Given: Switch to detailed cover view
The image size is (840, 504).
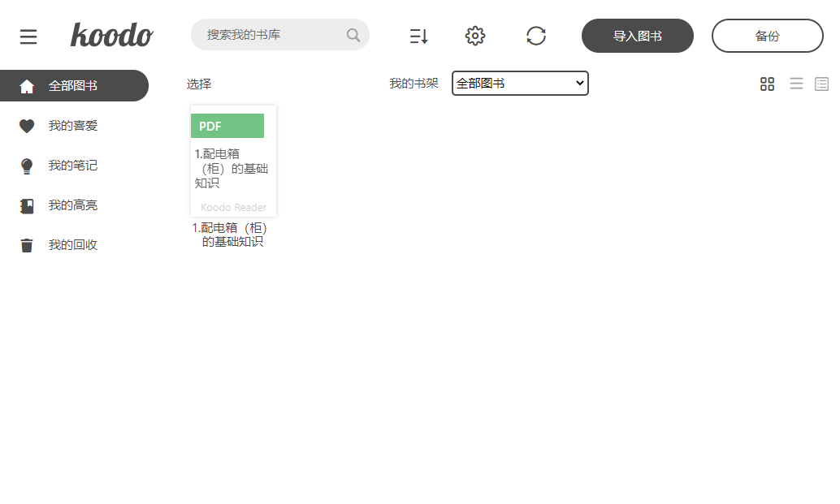Looking at the screenshot, I should click(822, 84).
